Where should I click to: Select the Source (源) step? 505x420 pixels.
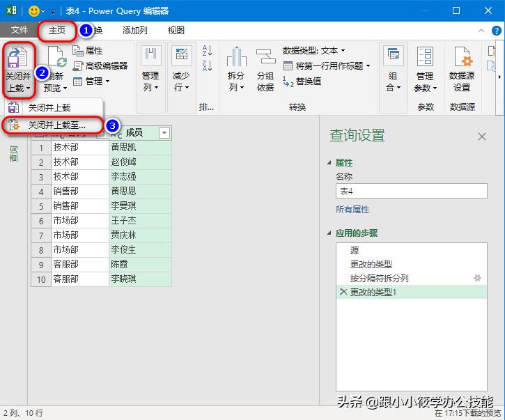(x=411, y=250)
